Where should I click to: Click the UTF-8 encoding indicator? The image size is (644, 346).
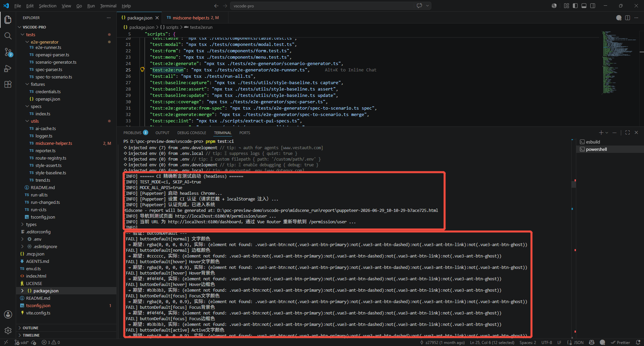pyautogui.click(x=547, y=342)
